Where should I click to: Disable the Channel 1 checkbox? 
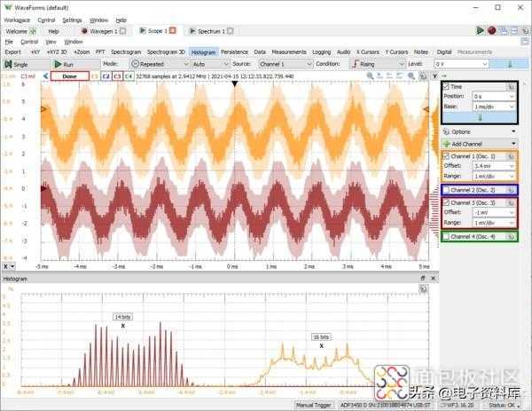[446, 156]
